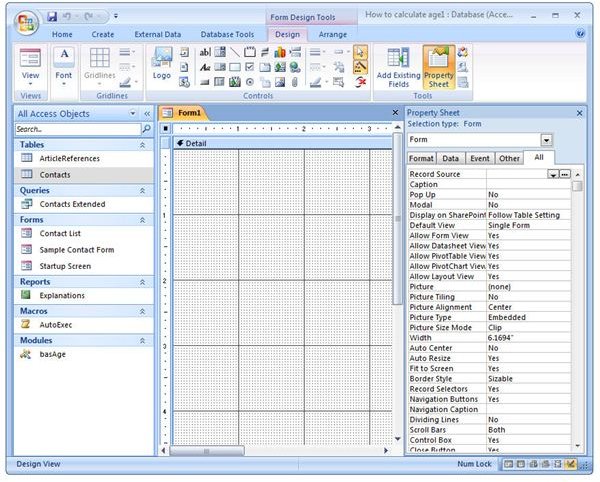600x482 pixels.
Task: Click the Insert Page Numbers icon
Action: [184, 68]
